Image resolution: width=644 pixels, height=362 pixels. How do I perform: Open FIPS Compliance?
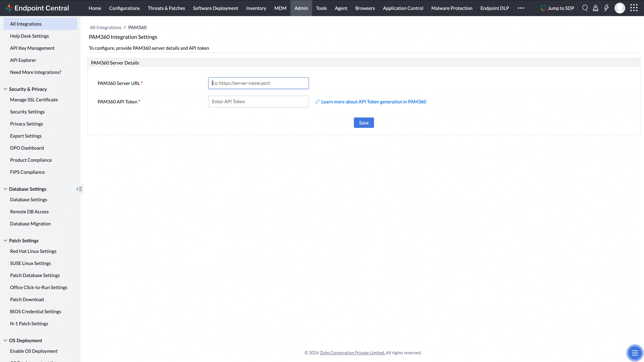pyautogui.click(x=27, y=172)
